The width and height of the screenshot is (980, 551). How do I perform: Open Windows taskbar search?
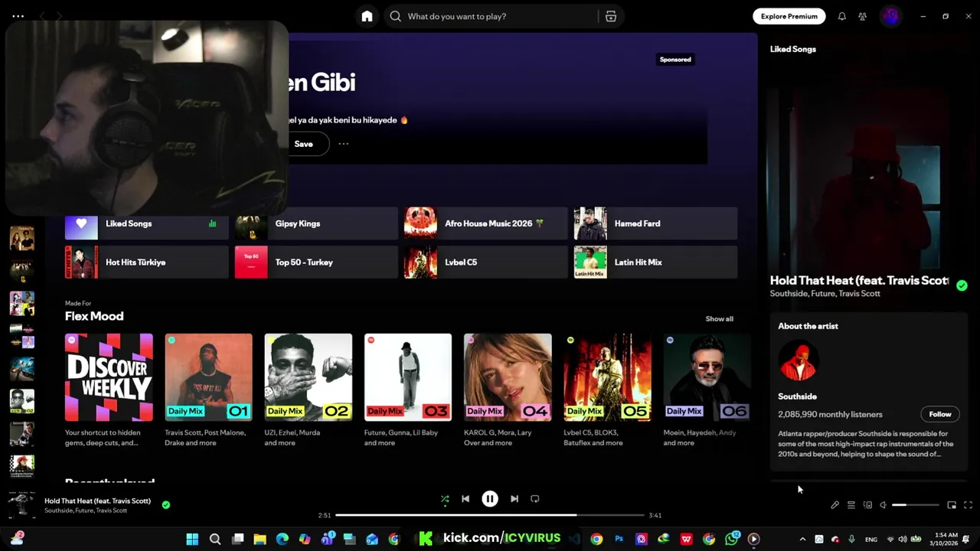[x=215, y=539]
